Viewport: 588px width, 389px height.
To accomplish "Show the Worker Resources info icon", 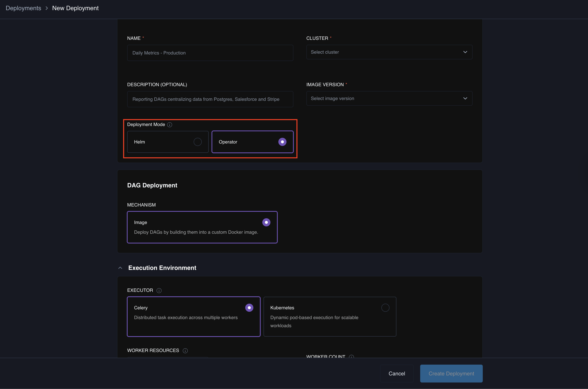I will [185, 351].
